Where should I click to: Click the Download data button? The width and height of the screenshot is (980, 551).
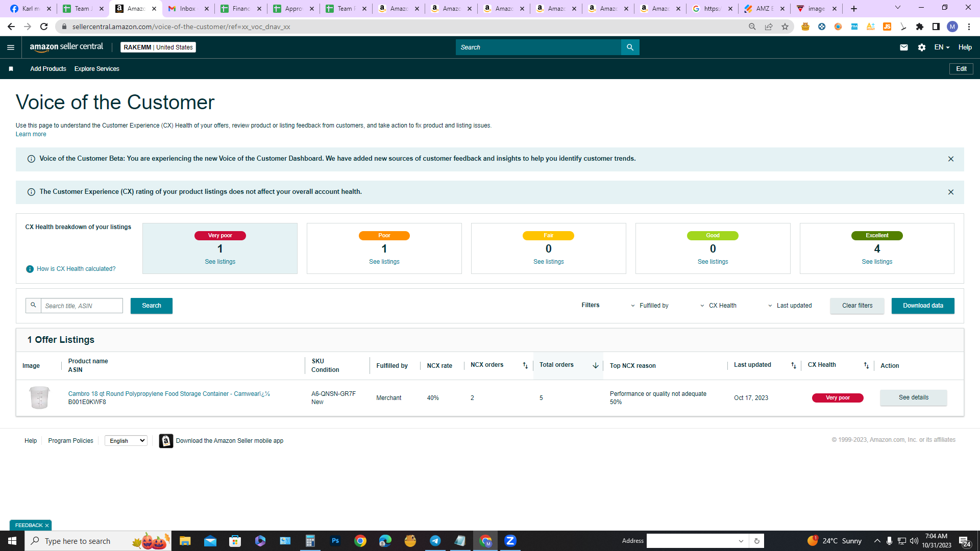coord(923,306)
